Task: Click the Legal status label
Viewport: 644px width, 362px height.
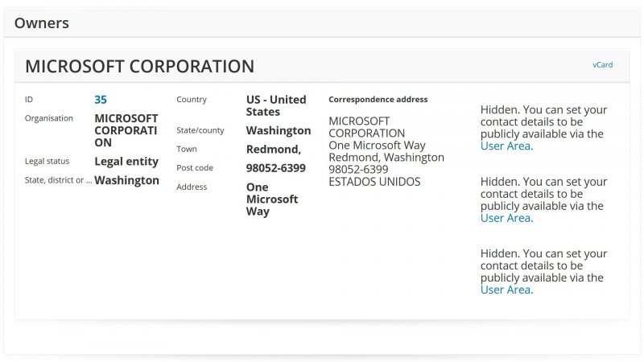Action: pos(47,162)
